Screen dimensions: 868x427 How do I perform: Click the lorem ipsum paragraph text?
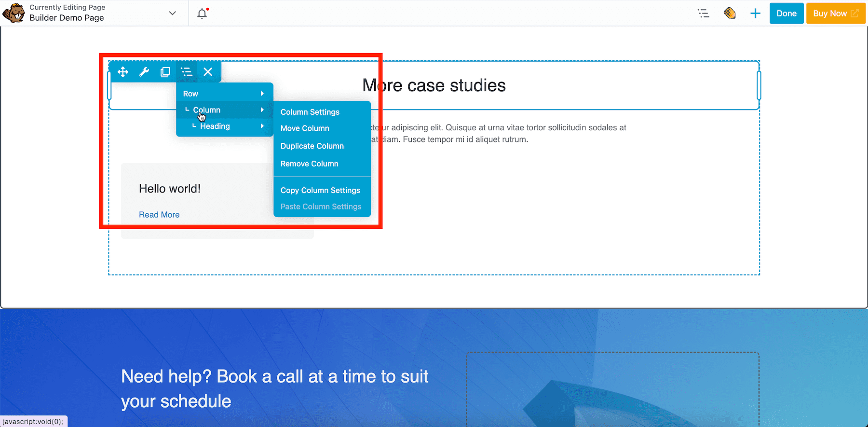coord(499,134)
